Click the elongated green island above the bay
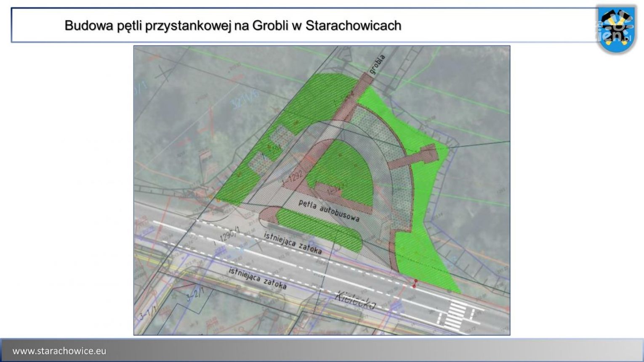The width and height of the screenshot is (644, 362). (320, 229)
